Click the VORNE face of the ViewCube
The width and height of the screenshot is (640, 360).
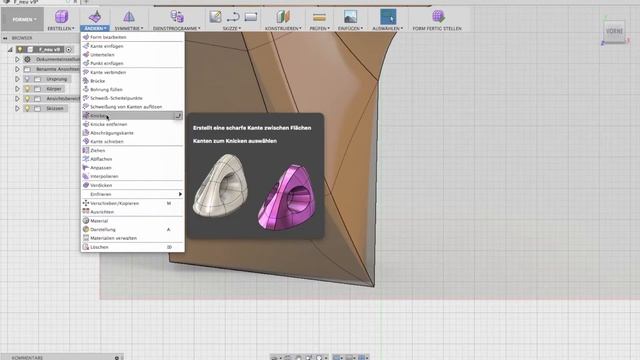click(614, 31)
